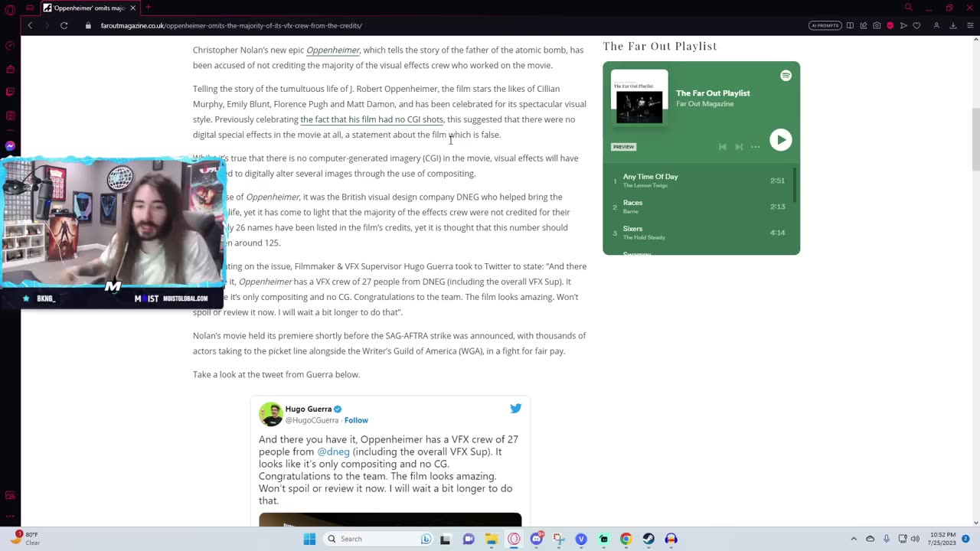Close the Oppenheimer article tab

click(132, 8)
